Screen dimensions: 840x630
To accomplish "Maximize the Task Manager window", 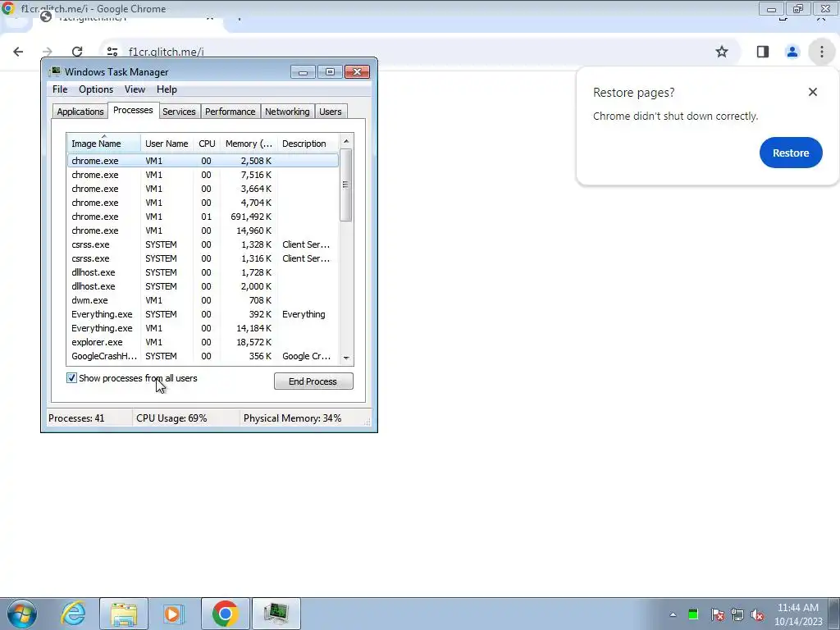I will 330,72.
